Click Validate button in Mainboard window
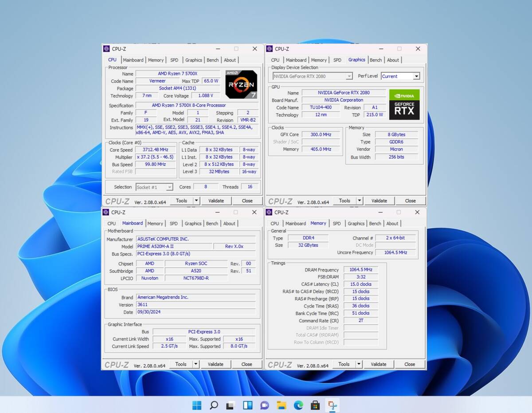The width and height of the screenshot is (532, 413). (x=215, y=364)
